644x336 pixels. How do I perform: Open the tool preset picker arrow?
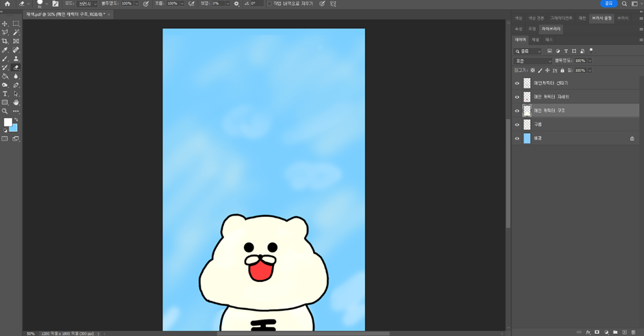pos(28,3)
